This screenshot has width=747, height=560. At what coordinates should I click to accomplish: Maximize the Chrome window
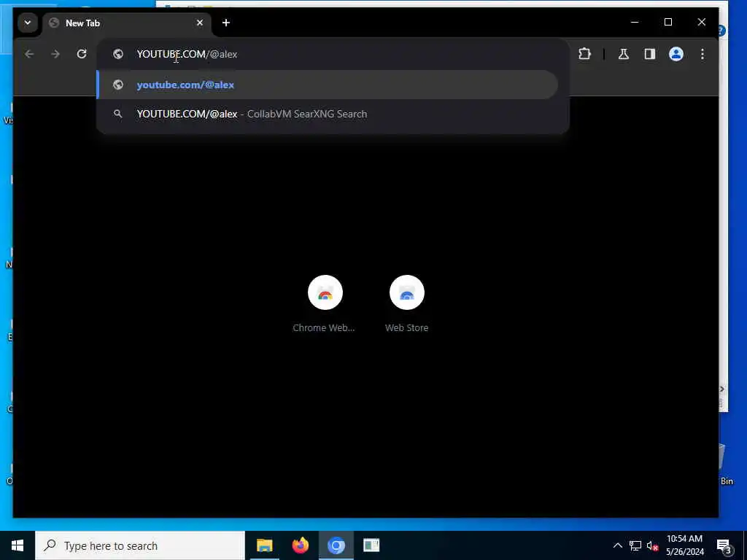click(668, 23)
